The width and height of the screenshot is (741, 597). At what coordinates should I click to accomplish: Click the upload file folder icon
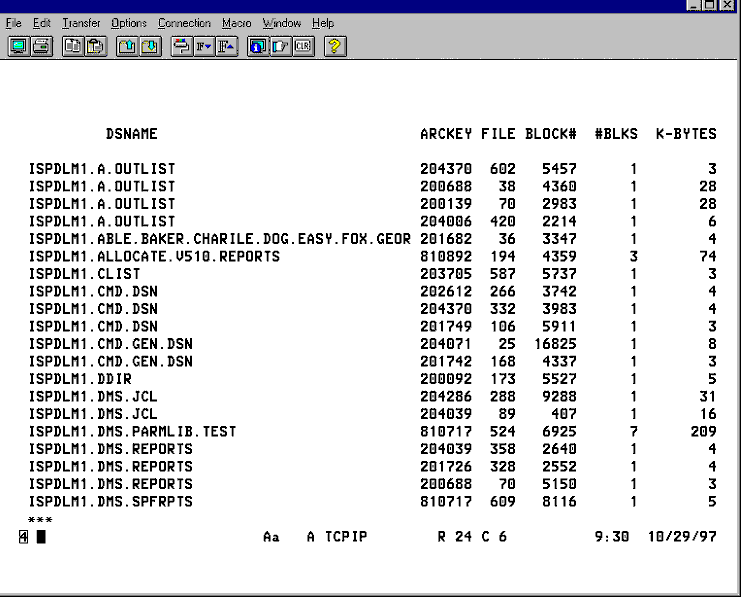(127, 46)
